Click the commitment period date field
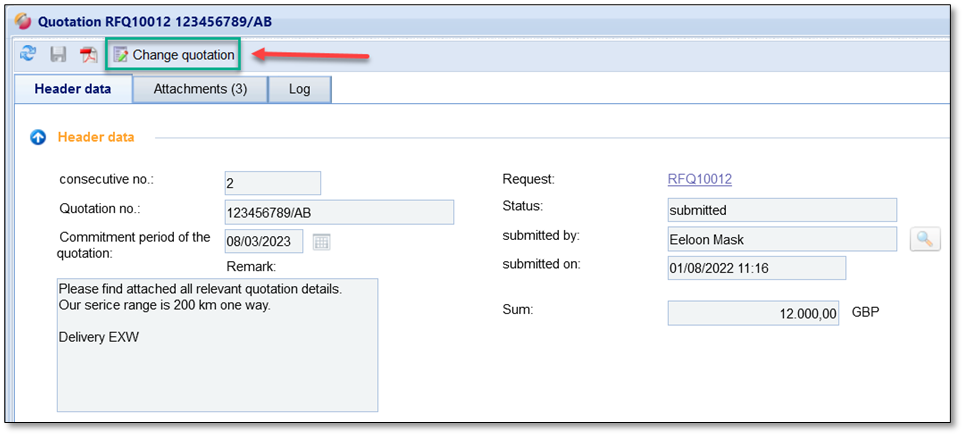The width and height of the screenshot is (964, 436). pyautogui.click(x=264, y=241)
